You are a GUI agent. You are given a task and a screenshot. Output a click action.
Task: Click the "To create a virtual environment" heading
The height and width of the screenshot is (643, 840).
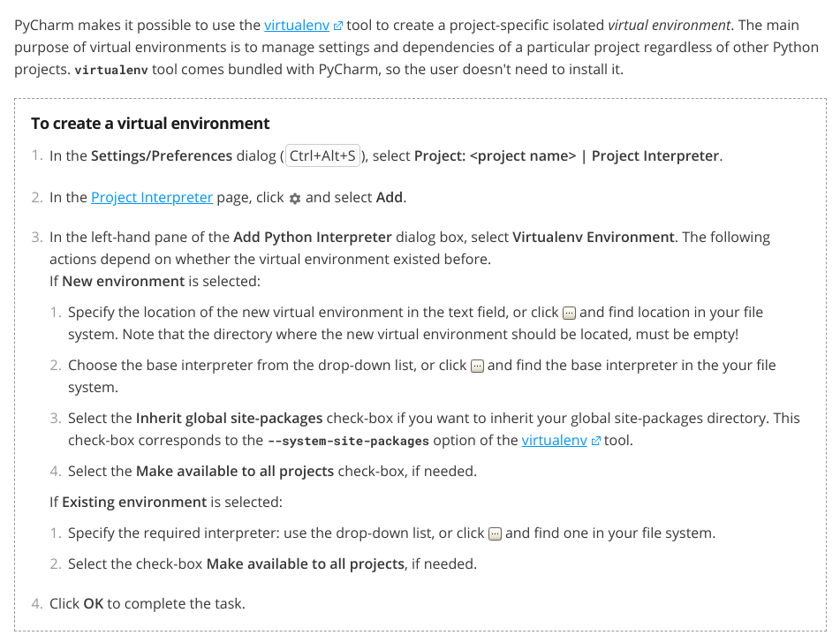pos(150,124)
